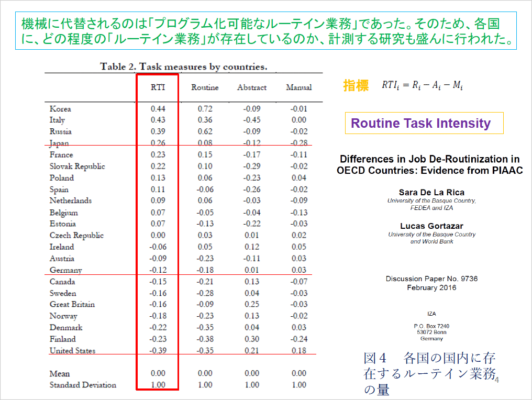532x400 pixels.
Task: Click the green Japanese heading text box
Action: [x=266, y=31]
